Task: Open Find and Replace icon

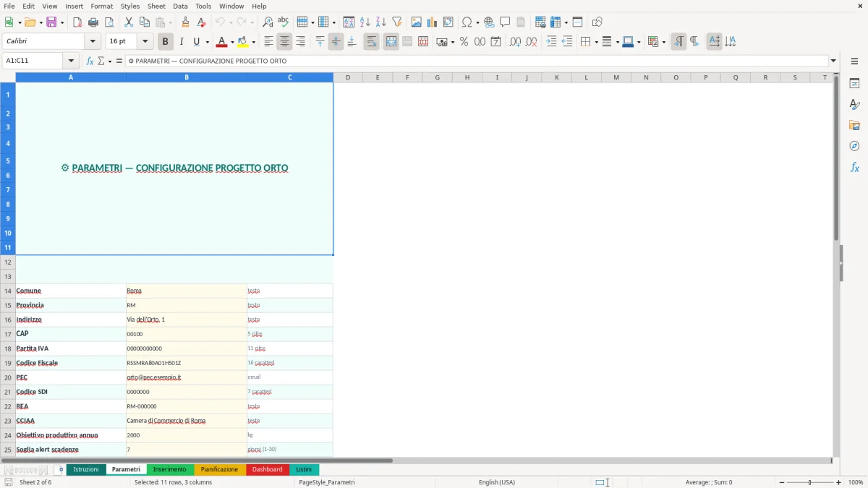Action: click(268, 22)
